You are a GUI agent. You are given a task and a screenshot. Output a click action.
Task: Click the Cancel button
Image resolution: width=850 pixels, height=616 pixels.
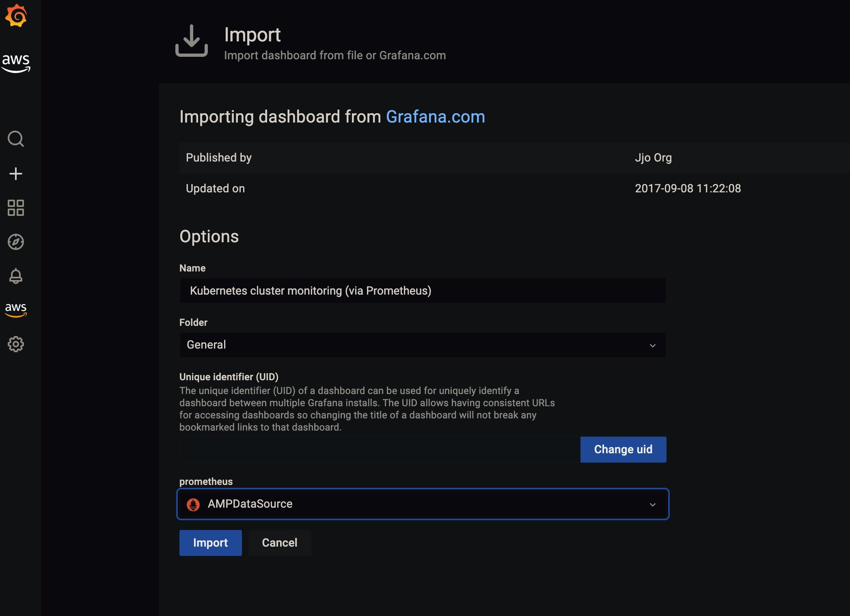pos(280,543)
